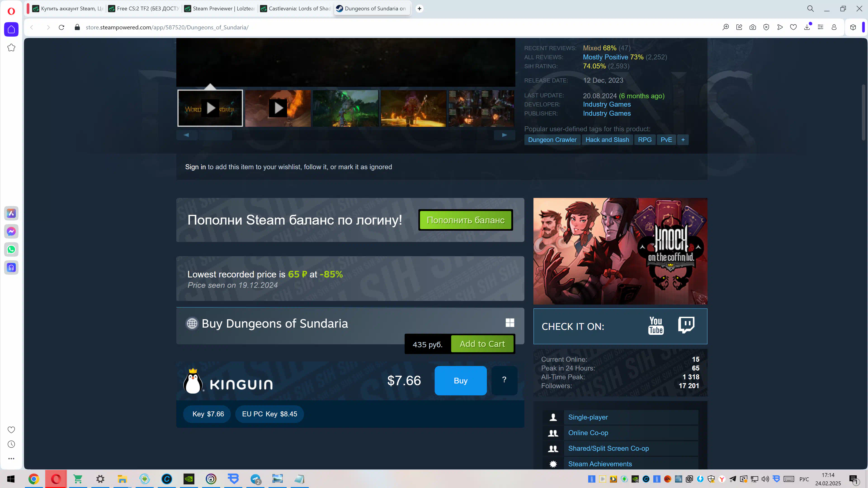Select the green forest screenshot thumbnail
Image resolution: width=868 pixels, height=488 pixels.
pos(346,108)
